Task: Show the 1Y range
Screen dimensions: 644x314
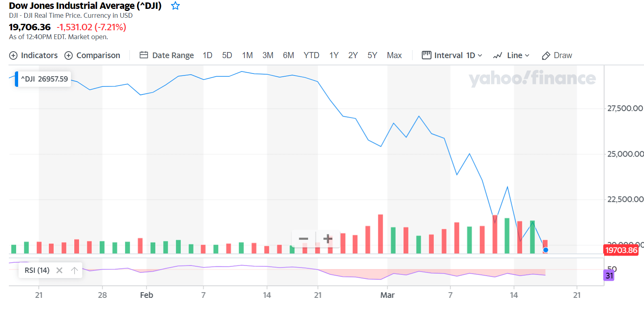Action: [x=333, y=55]
